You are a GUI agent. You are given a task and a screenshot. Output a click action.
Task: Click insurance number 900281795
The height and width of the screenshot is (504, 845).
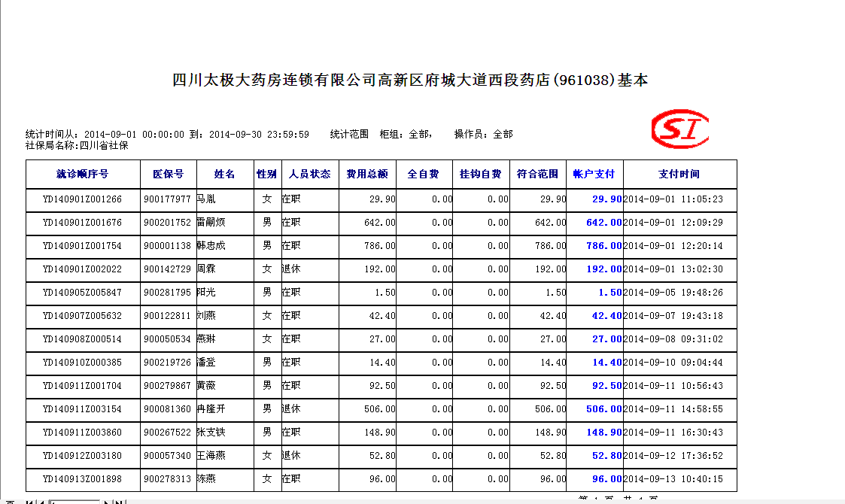click(x=168, y=293)
